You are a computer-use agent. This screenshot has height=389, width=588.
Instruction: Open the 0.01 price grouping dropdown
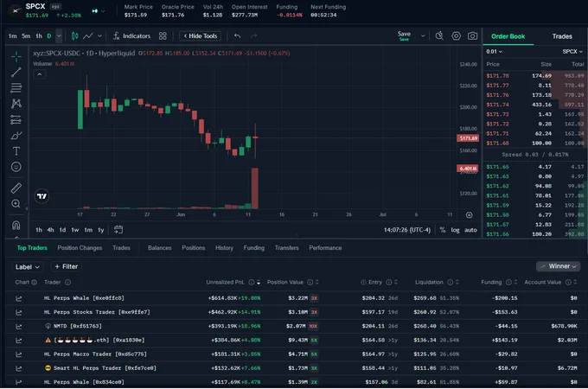coord(494,51)
